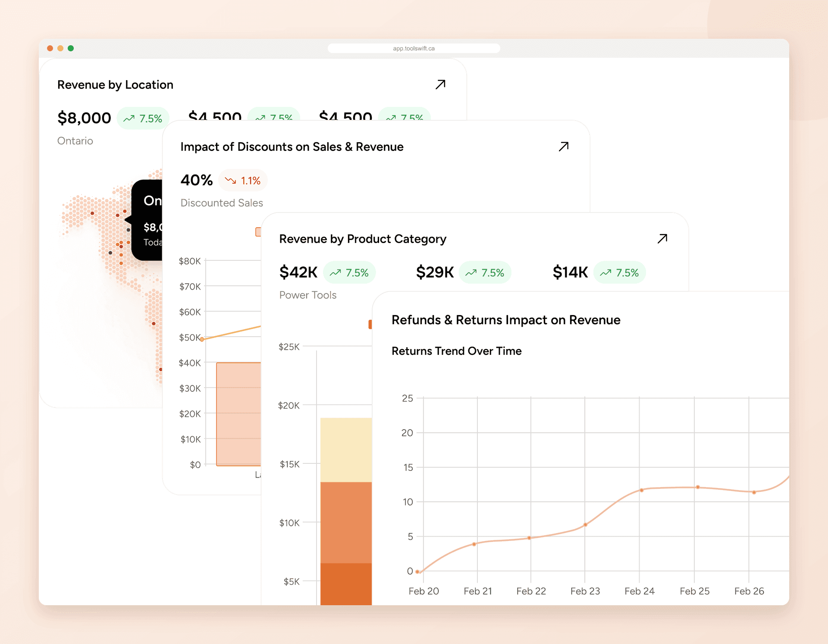Click the 7.5% badge beside $14K
Image resolution: width=828 pixels, height=644 pixels.
point(620,273)
